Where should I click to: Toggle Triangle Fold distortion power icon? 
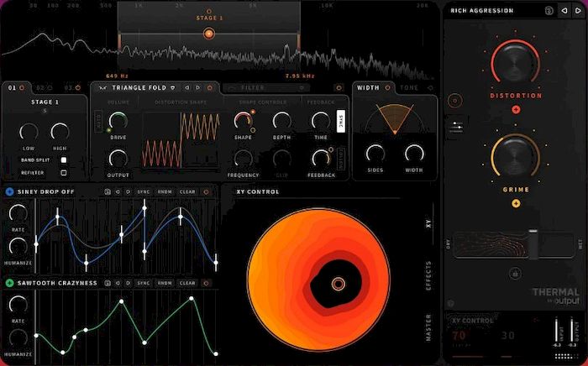coord(210,87)
